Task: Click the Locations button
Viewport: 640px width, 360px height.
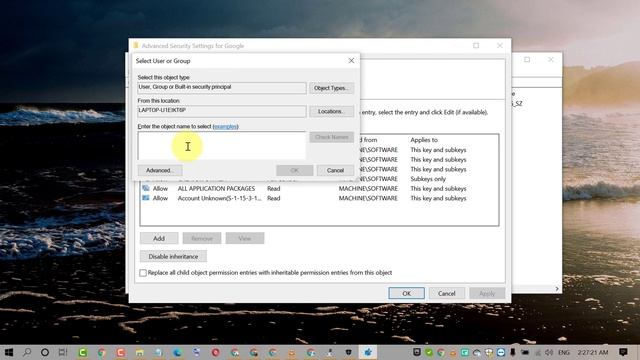Action: pos(331,111)
